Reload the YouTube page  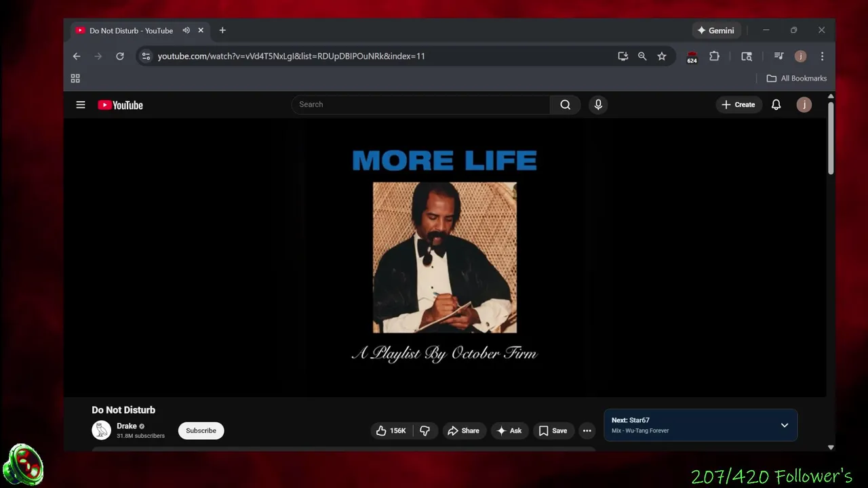[120, 56]
